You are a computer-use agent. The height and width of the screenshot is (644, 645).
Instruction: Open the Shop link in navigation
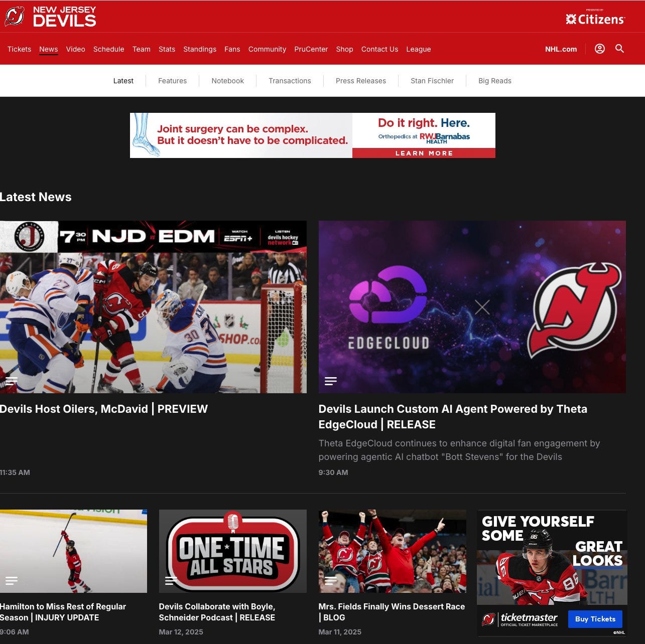345,49
